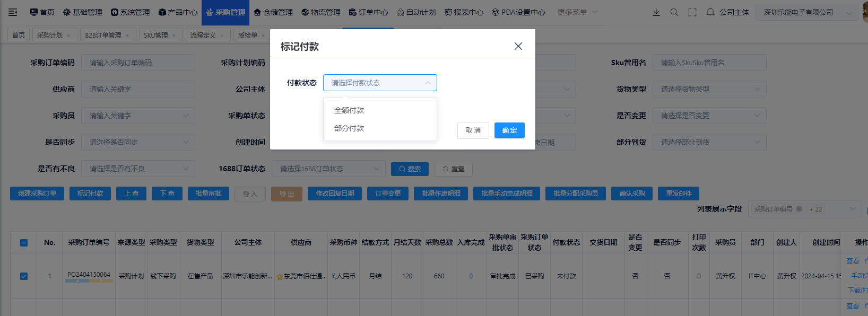This screenshot has width=868, height=316.
Task: Open 自动计划 menu
Action: click(416, 12)
